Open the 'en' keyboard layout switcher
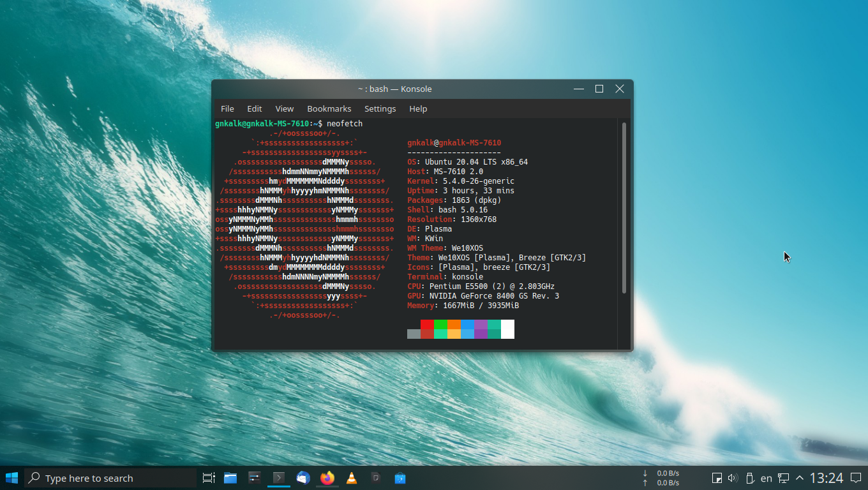868x490 pixels. (767, 478)
